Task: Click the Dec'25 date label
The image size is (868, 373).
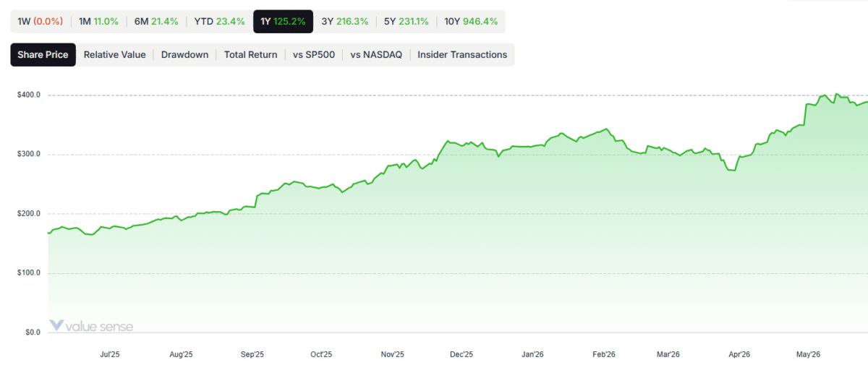Action: click(x=461, y=354)
